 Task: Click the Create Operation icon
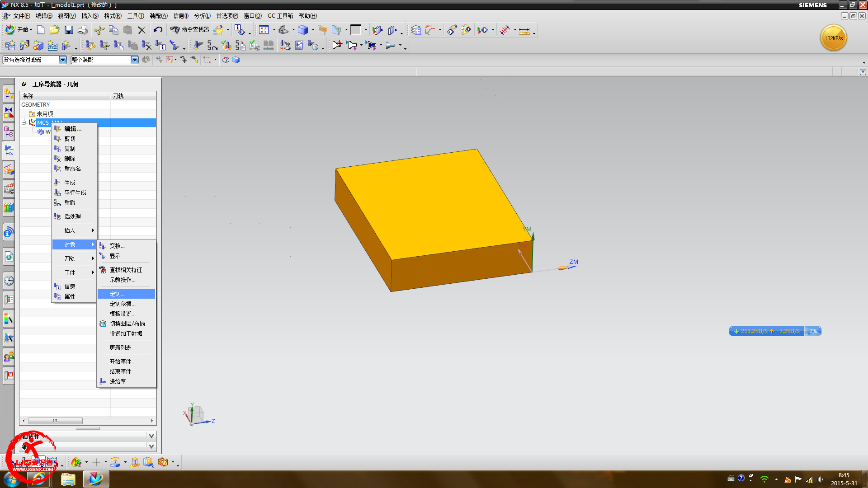coord(66,45)
